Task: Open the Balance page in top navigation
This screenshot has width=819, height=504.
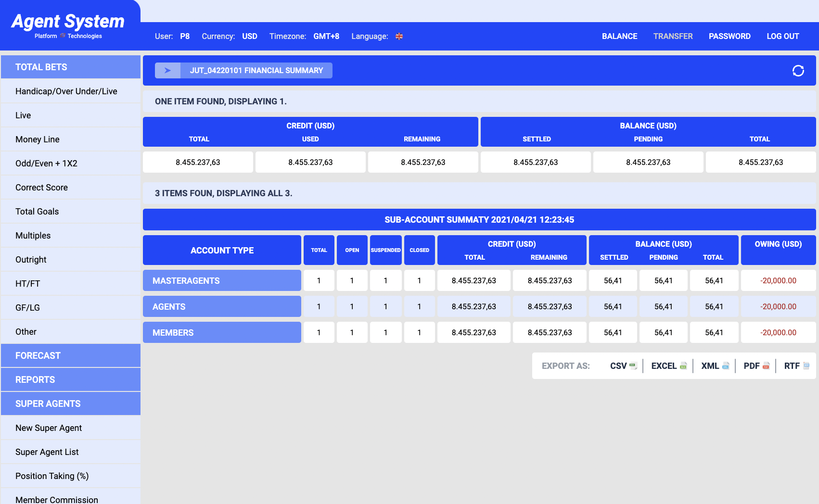Action: 619,37
